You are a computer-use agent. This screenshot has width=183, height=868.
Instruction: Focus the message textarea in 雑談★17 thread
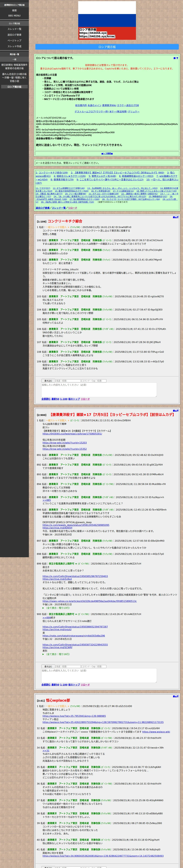point(99,676)
